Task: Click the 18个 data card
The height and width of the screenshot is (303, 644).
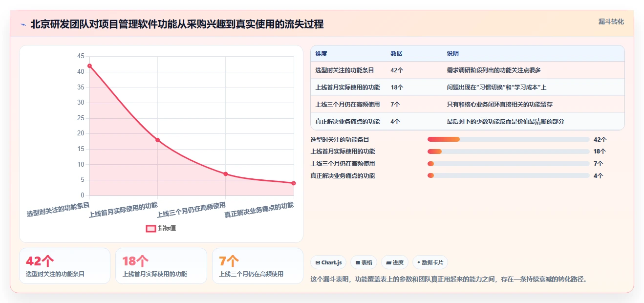Action: [161, 266]
